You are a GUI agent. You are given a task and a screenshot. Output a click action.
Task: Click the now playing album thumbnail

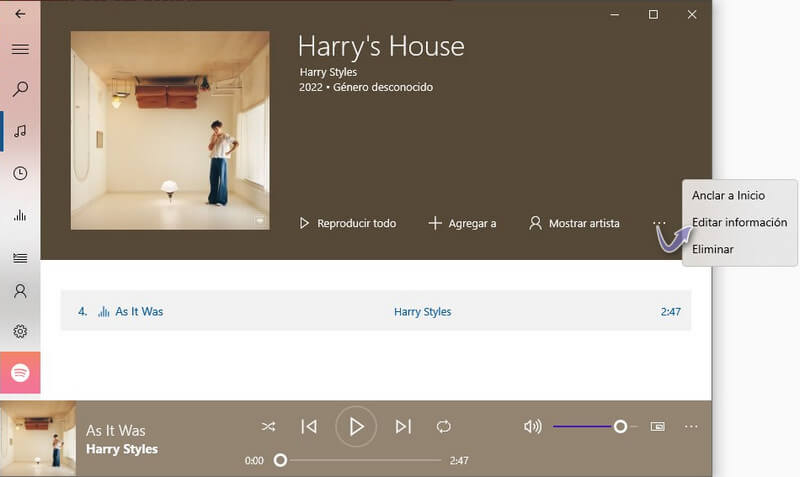coord(38,439)
